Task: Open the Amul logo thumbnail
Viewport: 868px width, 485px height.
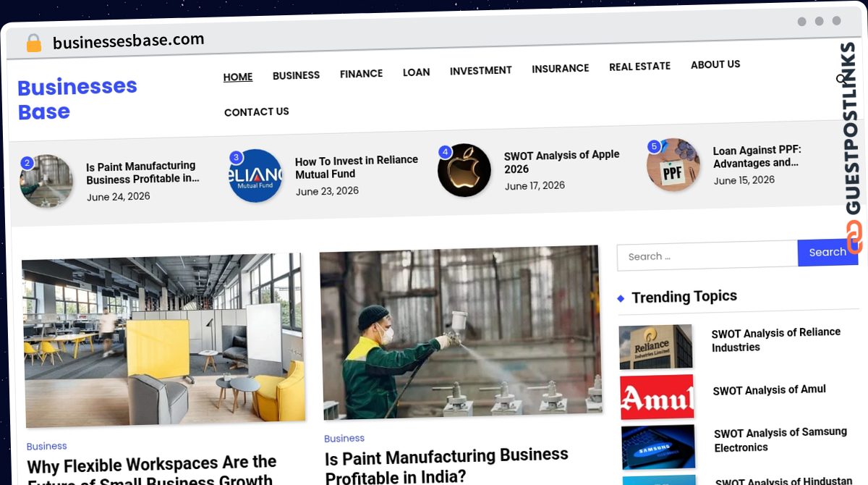Action: point(657,397)
